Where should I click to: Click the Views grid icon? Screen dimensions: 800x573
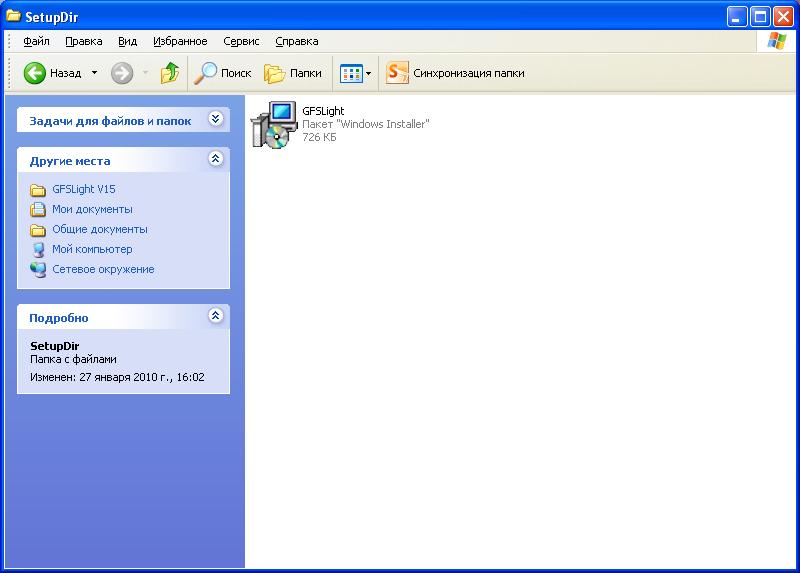(x=350, y=73)
